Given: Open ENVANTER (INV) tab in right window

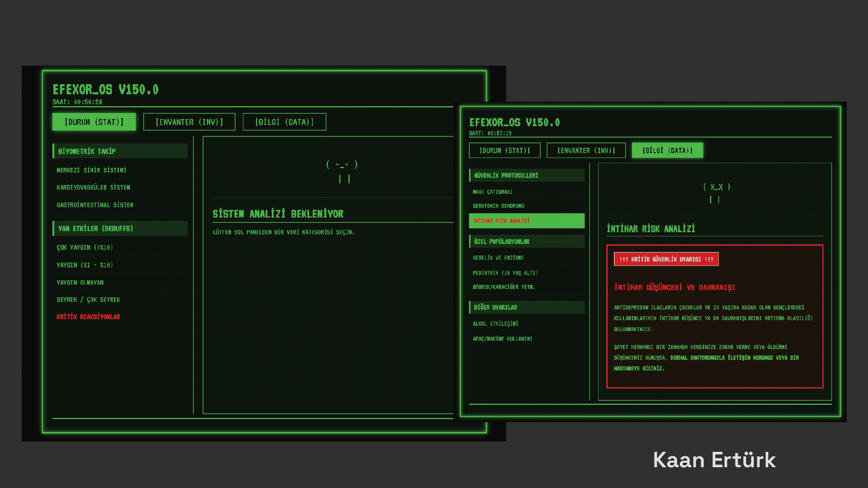Looking at the screenshot, I should [x=586, y=150].
